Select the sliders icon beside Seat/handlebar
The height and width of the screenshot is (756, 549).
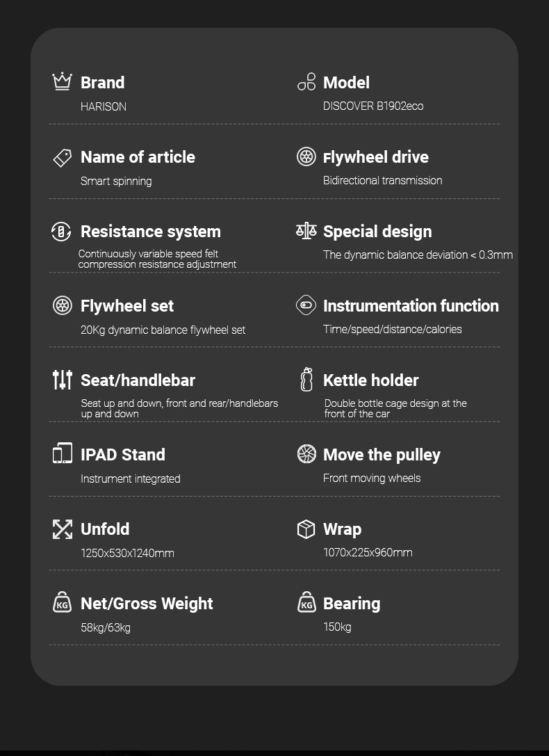[63, 380]
